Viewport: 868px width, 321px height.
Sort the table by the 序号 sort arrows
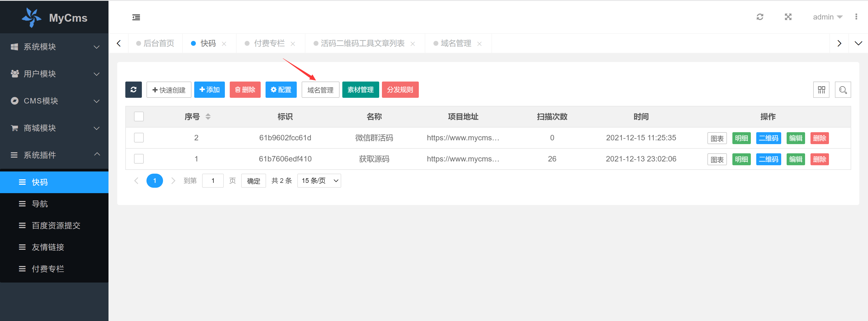tap(208, 116)
